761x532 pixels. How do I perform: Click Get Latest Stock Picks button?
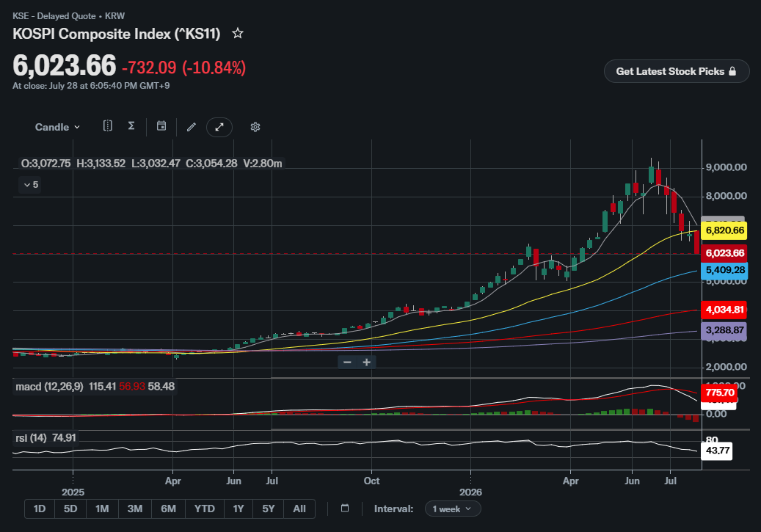pos(677,71)
